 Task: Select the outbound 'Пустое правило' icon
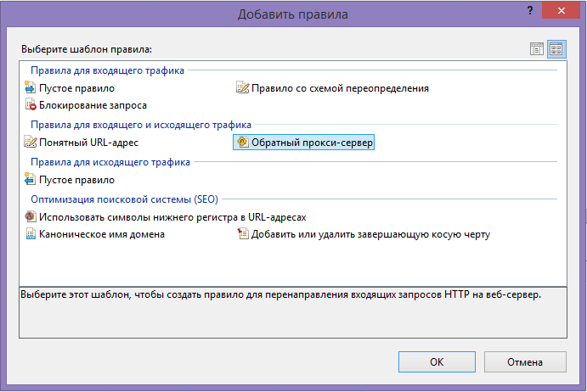(31, 179)
